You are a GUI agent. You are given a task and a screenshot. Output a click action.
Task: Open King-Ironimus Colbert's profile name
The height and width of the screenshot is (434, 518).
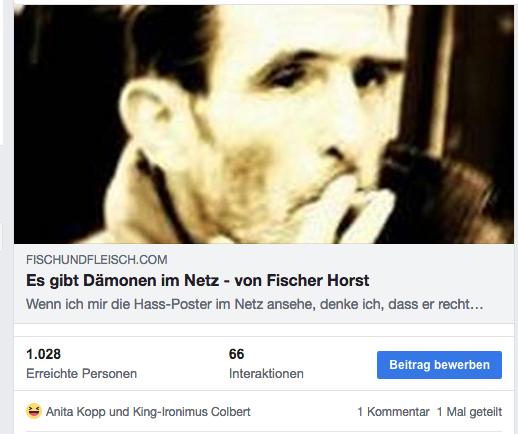coord(192,412)
